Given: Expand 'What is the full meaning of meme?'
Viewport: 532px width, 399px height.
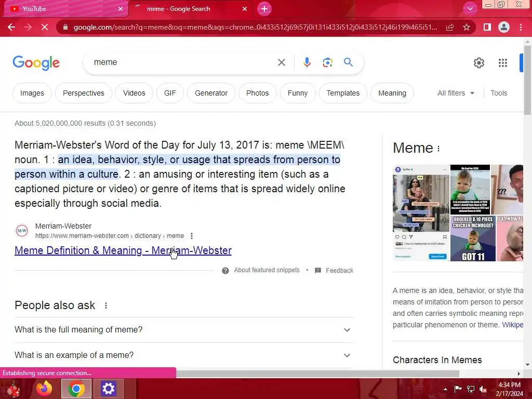Looking at the screenshot, I should point(184,330).
